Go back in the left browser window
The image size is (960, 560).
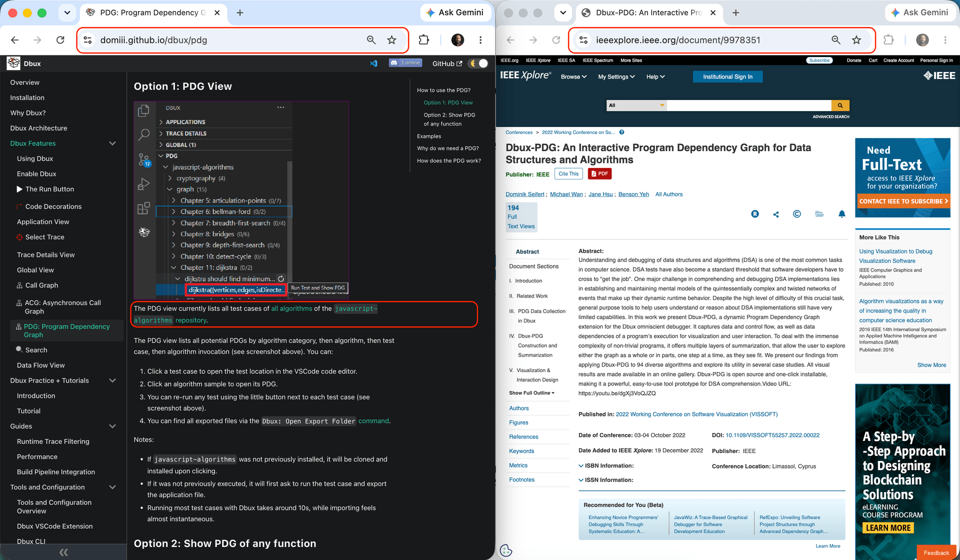click(15, 40)
